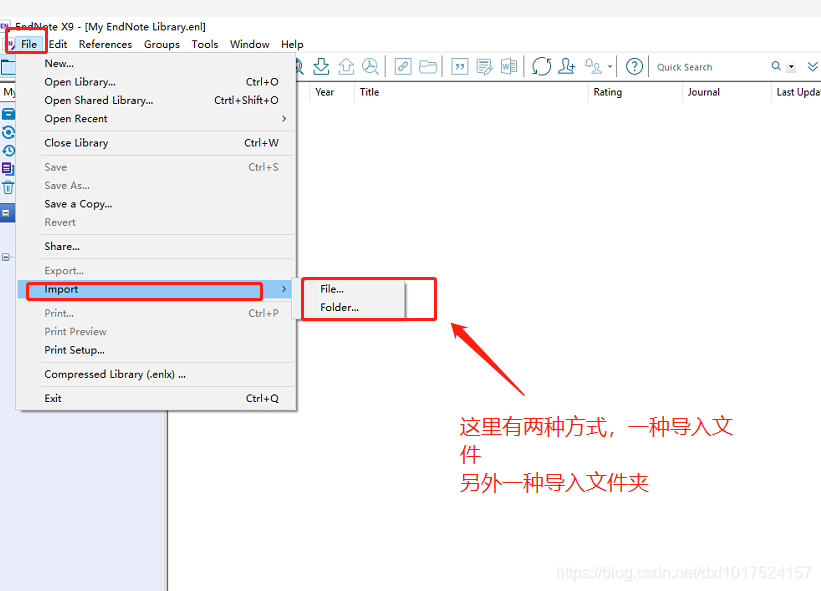Click the Sync Status sidebar icon
The width and height of the screenshot is (821, 591).
coord(8,132)
